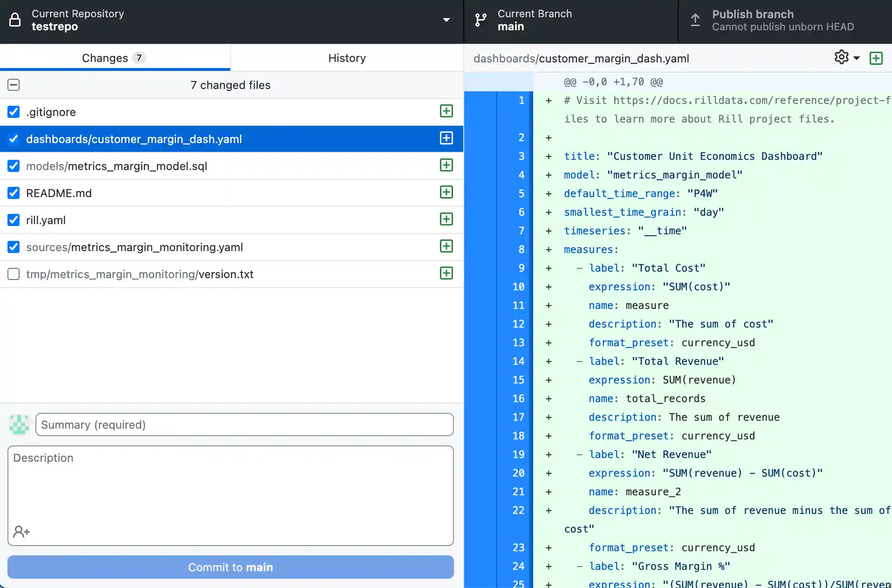
Task: Focus the Summary (required) input field
Action: click(x=244, y=424)
